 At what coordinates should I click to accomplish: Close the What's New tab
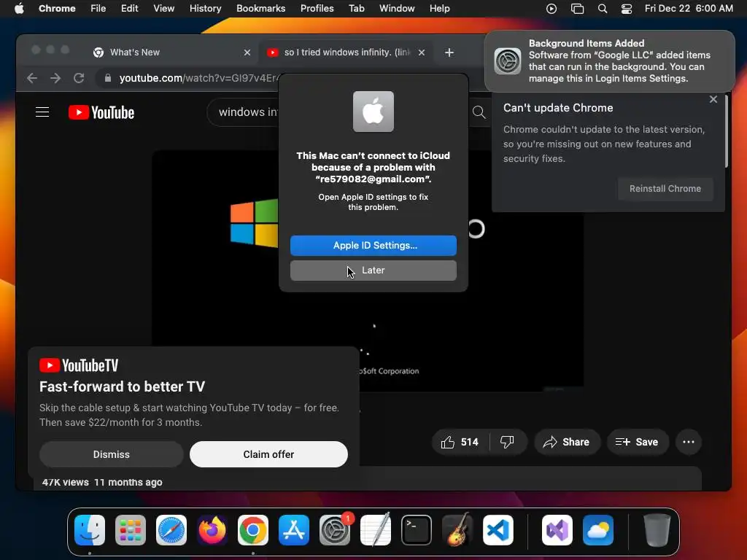coord(247,52)
